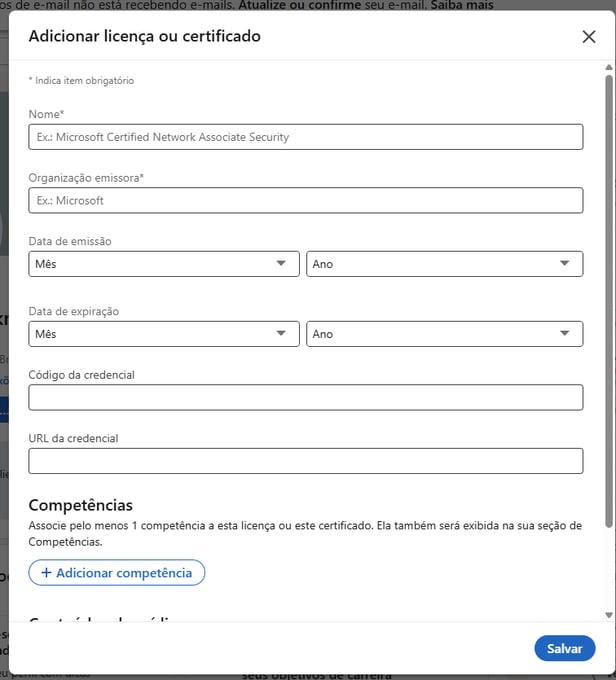Click the Nome* field label
Viewport: 616px width, 680px height.
click(x=46, y=115)
